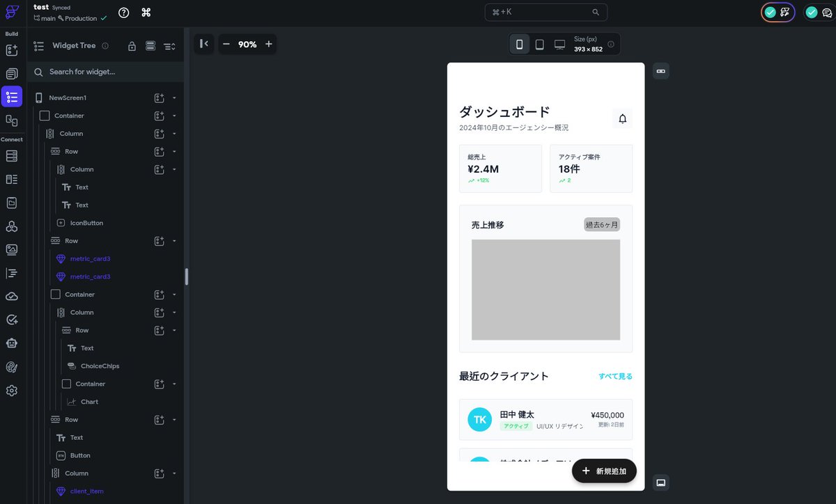The height and width of the screenshot is (504, 836).
Task: Click the 新規追加 floating button
Action: [604, 471]
